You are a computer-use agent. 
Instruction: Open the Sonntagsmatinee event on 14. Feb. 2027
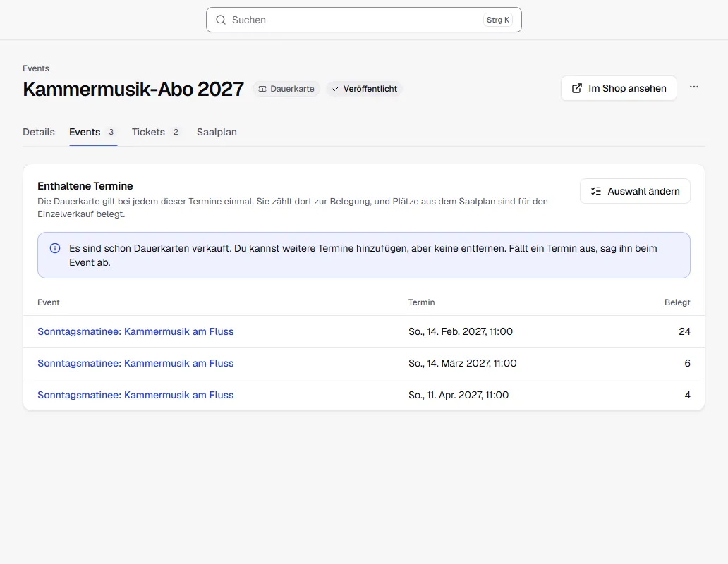pyautogui.click(x=135, y=331)
